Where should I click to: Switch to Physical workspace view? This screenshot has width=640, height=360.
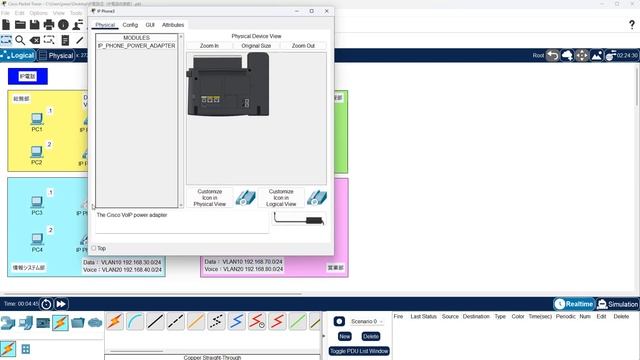(x=56, y=55)
